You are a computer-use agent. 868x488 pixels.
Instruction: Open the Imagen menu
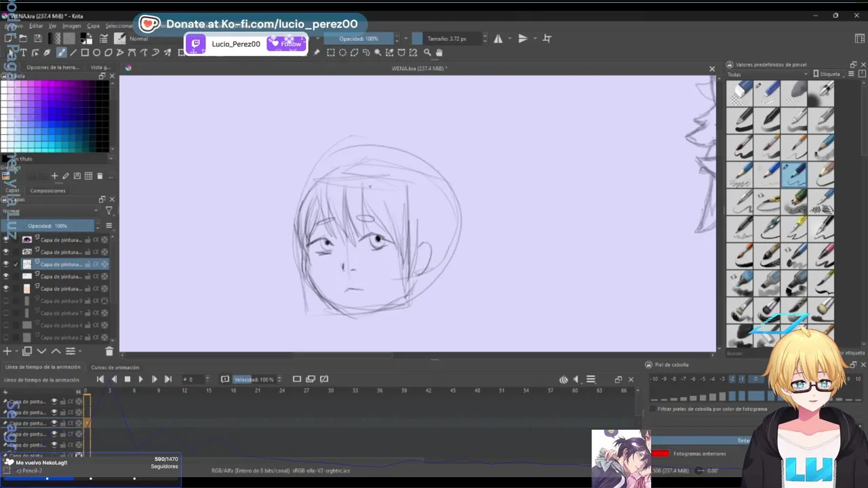point(72,26)
